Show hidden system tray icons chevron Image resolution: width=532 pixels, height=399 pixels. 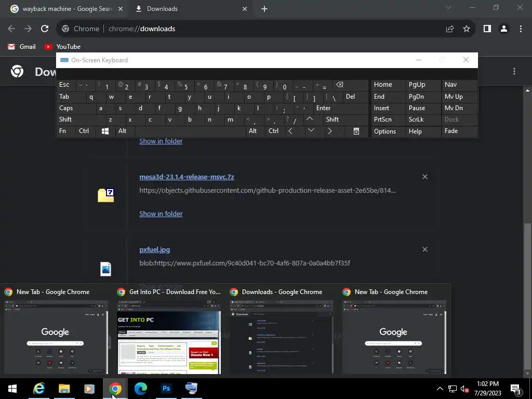[x=440, y=389]
